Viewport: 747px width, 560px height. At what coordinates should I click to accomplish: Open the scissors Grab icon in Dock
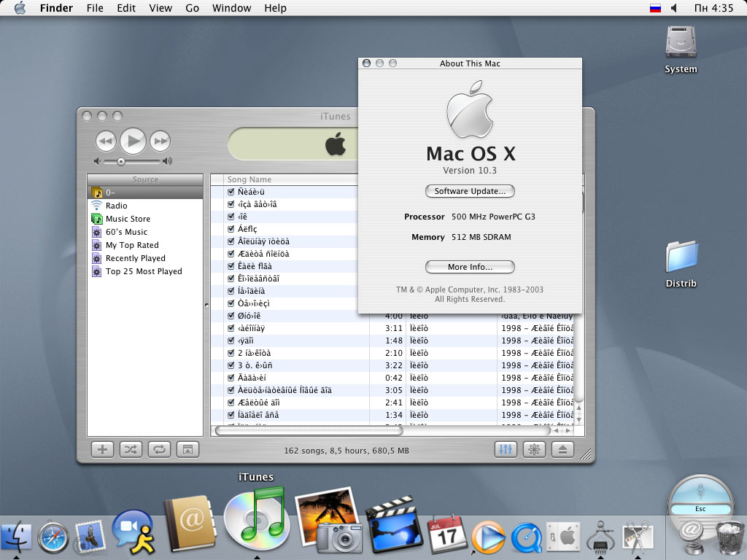(x=638, y=537)
